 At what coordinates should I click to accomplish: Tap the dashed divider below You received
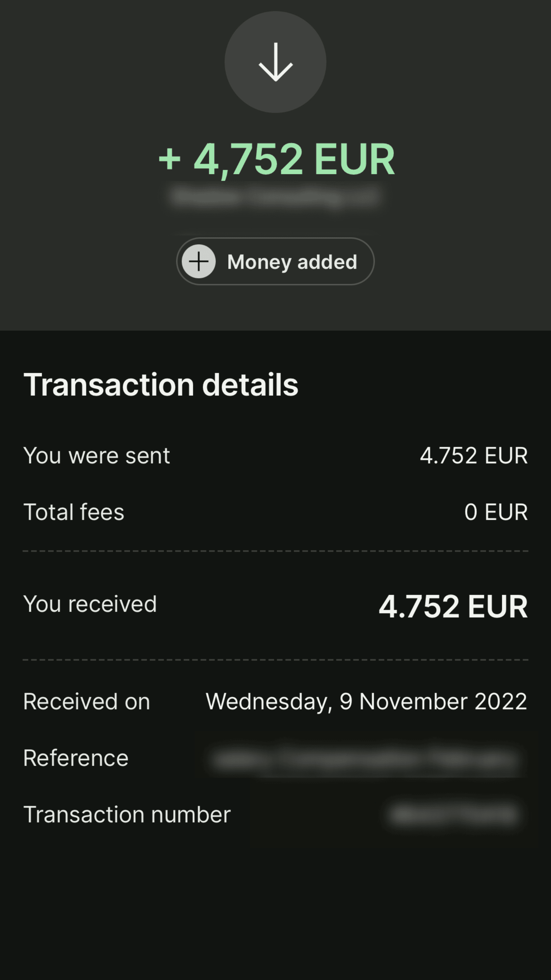coord(275,660)
